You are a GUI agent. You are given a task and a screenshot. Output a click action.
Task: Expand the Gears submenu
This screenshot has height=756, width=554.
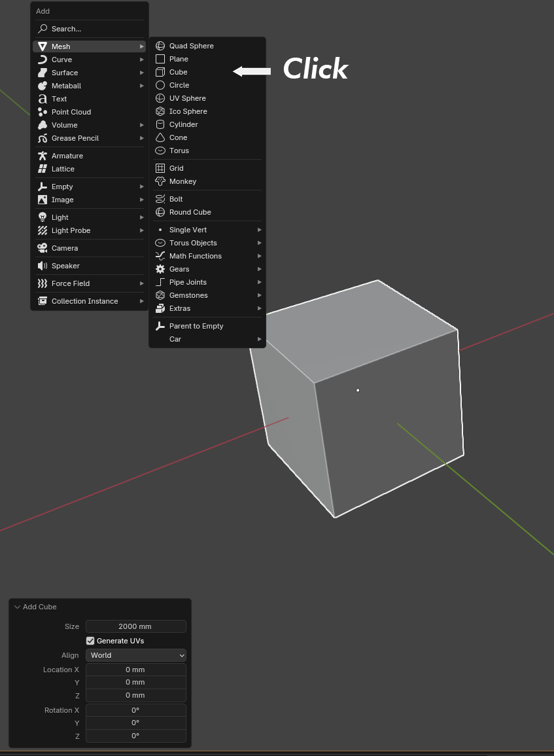[x=207, y=269]
